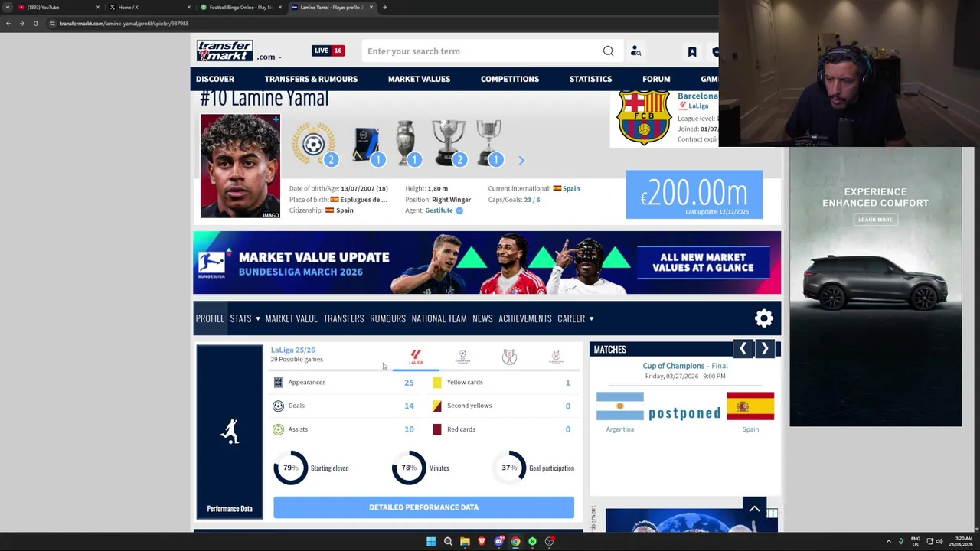The height and width of the screenshot is (551, 980).
Task: Open the detailed player search icon
Action: pyautogui.click(x=635, y=51)
